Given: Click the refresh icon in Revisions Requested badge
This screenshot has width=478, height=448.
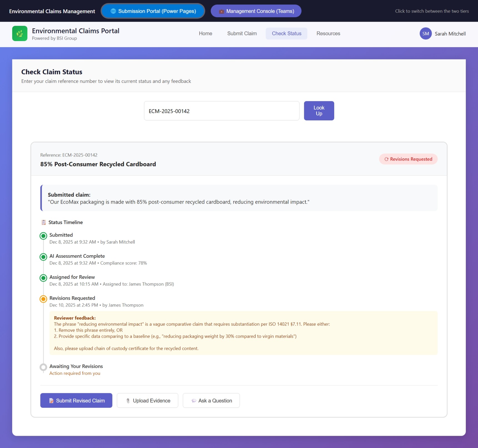Looking at the screenshot, I should [x=386, y=159].
